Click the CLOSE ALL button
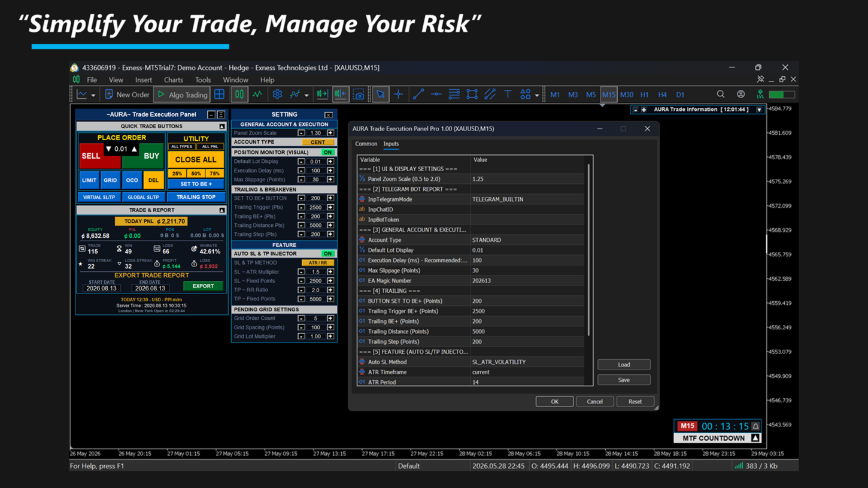The height and width of the screenshot is (488, 868). point(196,160)
